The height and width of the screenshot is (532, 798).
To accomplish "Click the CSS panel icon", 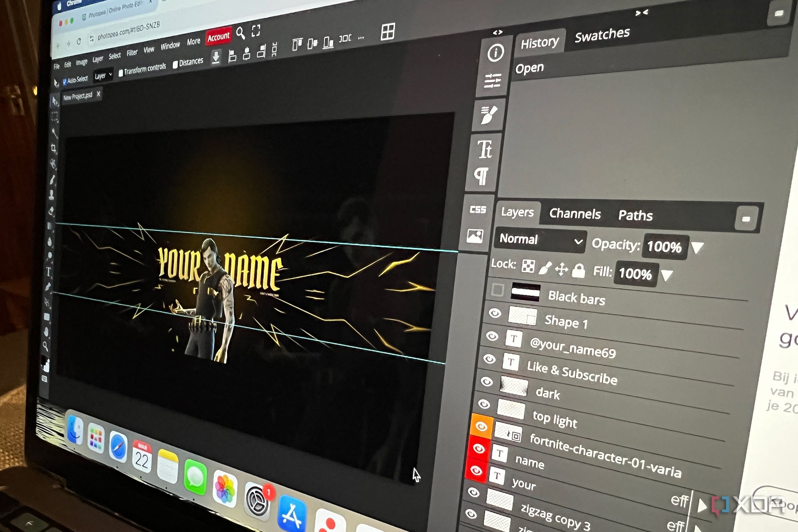I will (x=478, y=210).
